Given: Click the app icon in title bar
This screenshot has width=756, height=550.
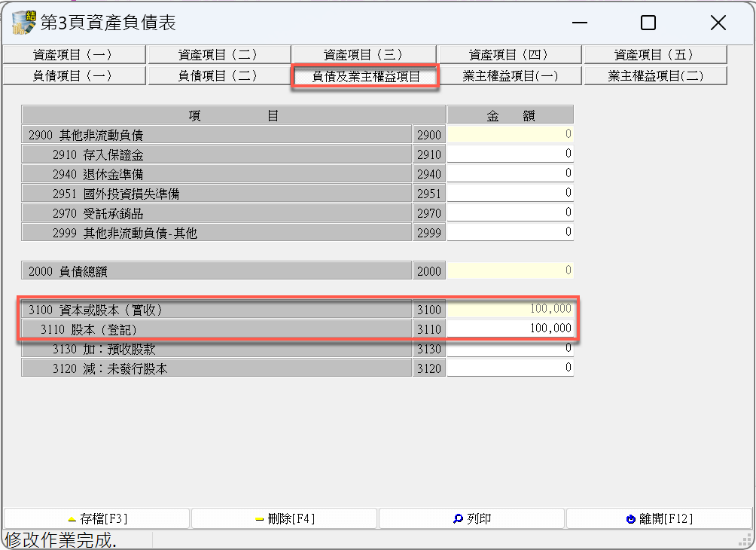Looking at the screenshot, I should [x=23, y=23].
